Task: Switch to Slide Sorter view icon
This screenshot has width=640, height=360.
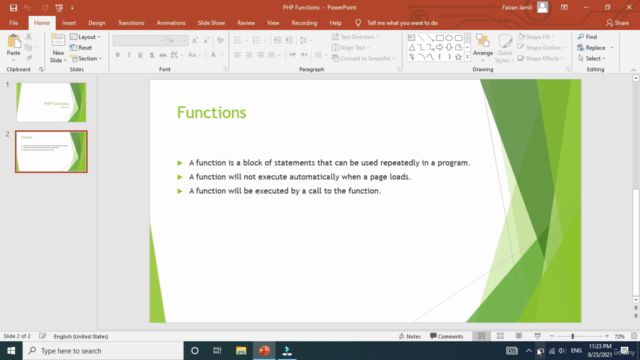Action: [x=500, y=336]
